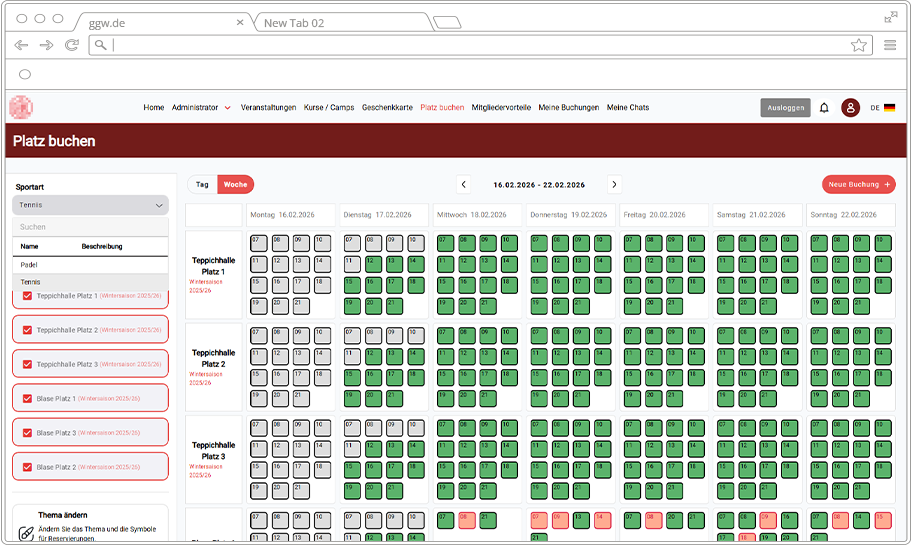Bookmark page with the star icon
The image size is (914, 550).
point(859,45)
